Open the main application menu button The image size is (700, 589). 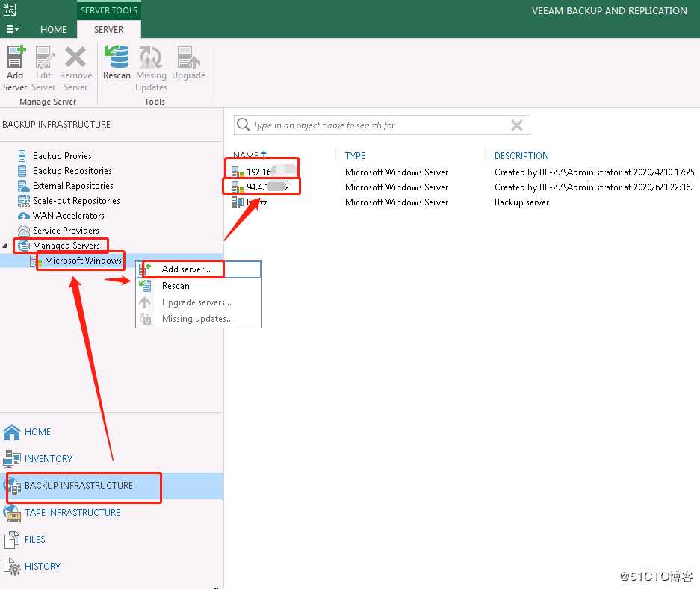(x=12, y=29)
